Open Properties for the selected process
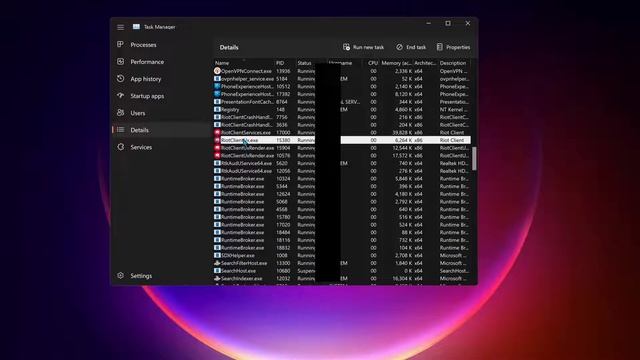 [453, 47]
